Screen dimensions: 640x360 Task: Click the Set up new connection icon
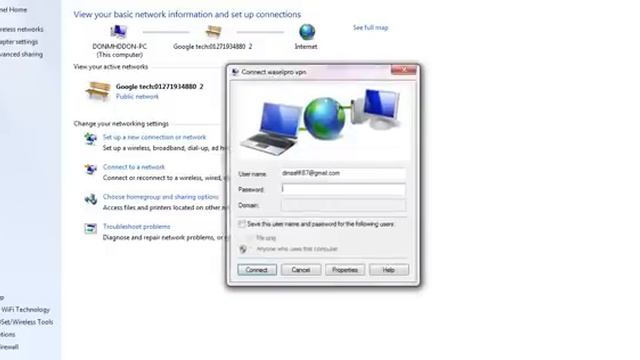(90, 139)
